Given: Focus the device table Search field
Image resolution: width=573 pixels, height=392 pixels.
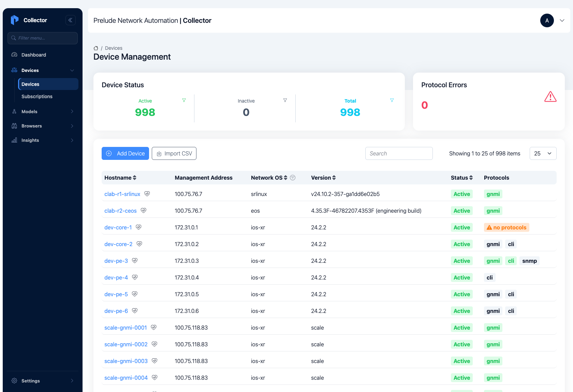Looking at the screenshot, I should coord(399,153).
